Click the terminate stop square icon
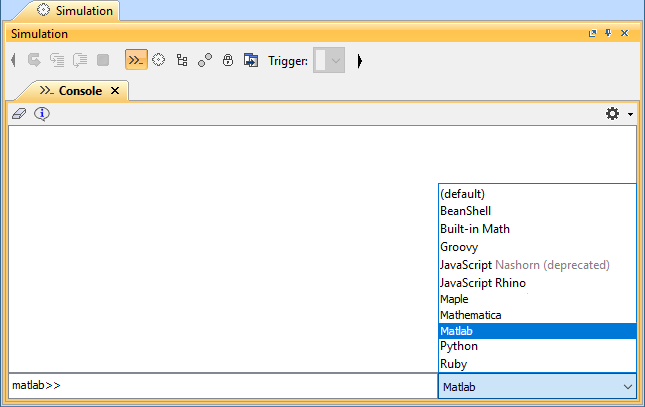The height and width of the screenshot is (407, 645). pos(103,60)
